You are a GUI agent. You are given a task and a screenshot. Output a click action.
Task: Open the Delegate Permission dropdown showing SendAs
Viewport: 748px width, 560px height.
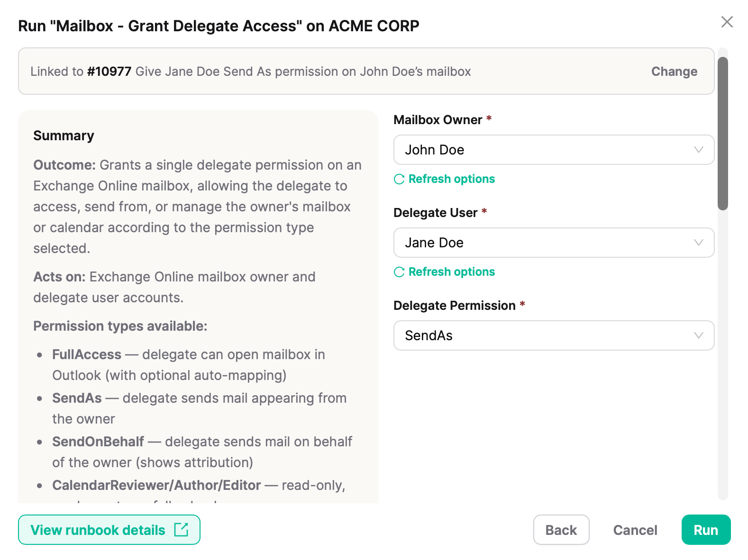(x=554, y=335)
